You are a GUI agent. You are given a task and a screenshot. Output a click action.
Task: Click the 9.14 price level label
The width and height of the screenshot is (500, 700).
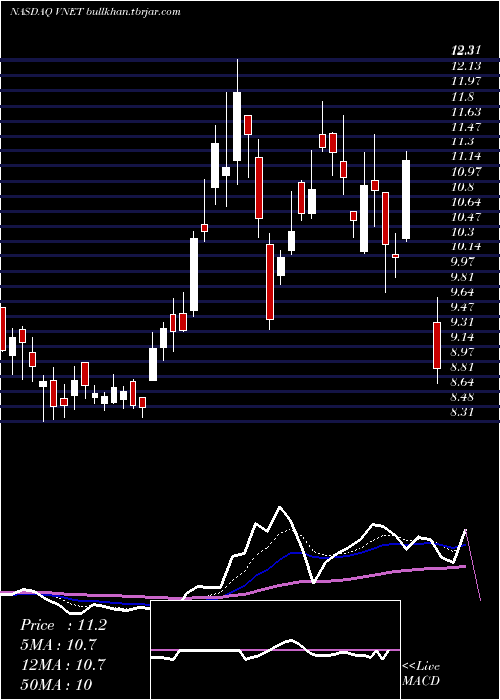462,337
